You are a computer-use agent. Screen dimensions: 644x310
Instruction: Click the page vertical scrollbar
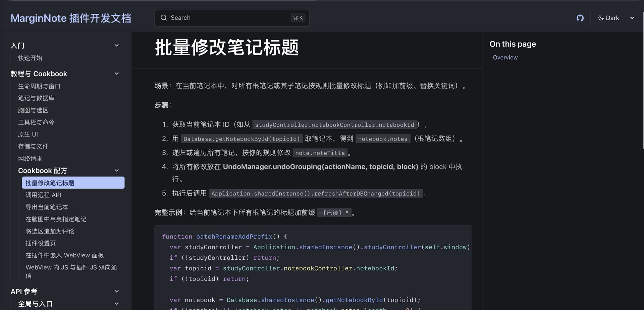(x=642, y=81)
